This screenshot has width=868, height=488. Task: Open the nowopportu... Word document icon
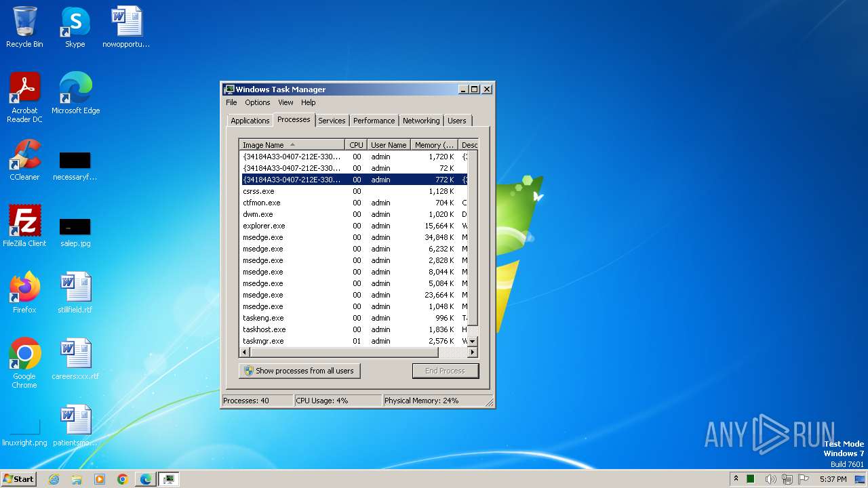point(126,27)
